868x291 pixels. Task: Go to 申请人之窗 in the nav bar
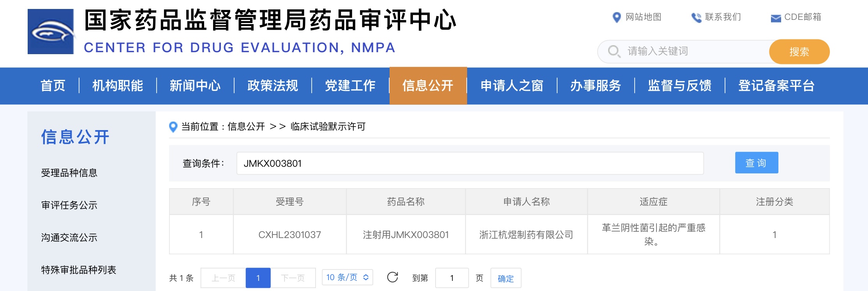click(x=512, y=86)
